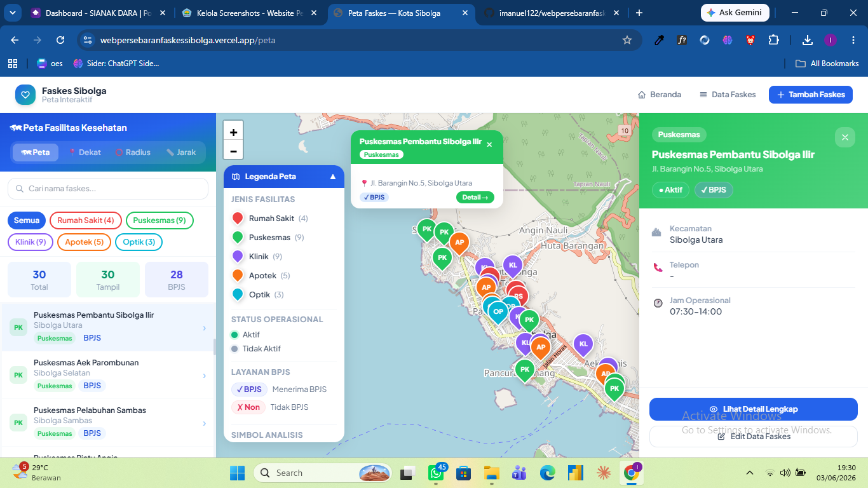Click Tambah Faskes button
This screenshot has width=868, height=488.
[x=811, y=95]
